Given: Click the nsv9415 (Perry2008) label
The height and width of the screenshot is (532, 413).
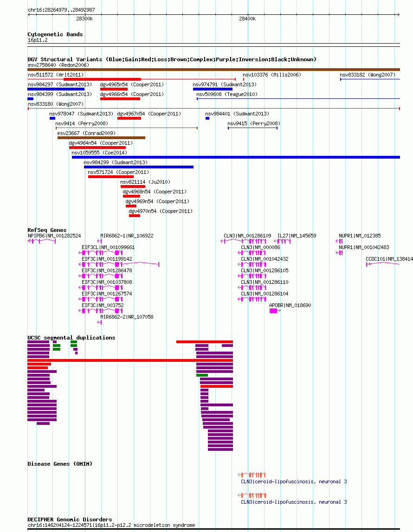Looking at the screenshot, I should coord(254,123).
